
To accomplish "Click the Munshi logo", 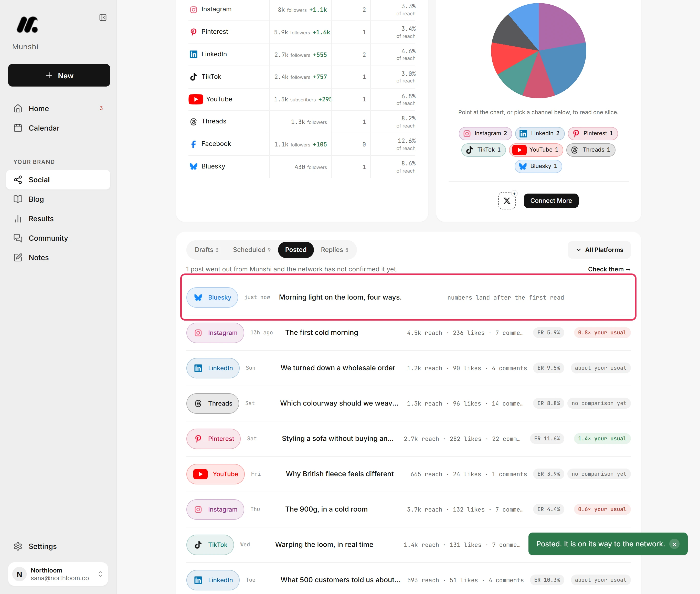I will tap(27, 25).
